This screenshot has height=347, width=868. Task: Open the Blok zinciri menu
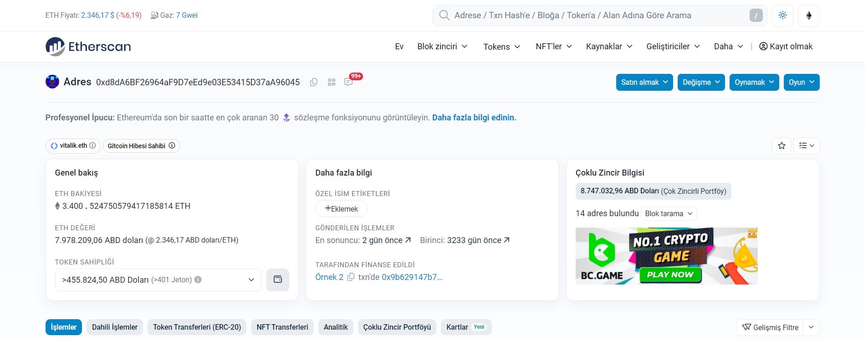(x=442, y=47)
